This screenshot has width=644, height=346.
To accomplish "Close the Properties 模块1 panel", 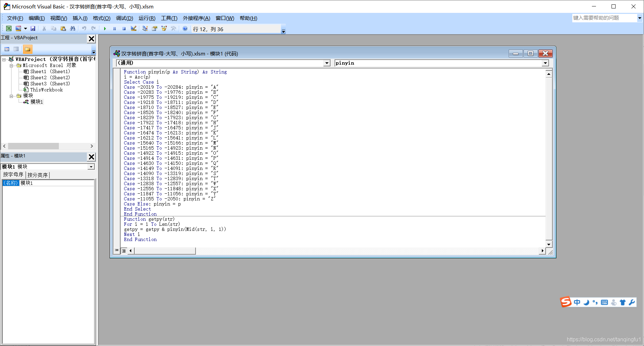I will click(91, 157).
